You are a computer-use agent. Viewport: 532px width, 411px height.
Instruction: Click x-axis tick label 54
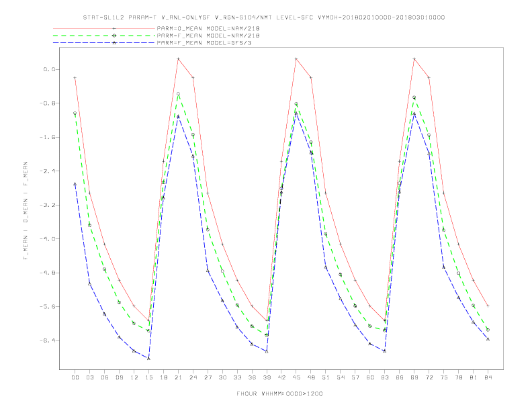341,377
